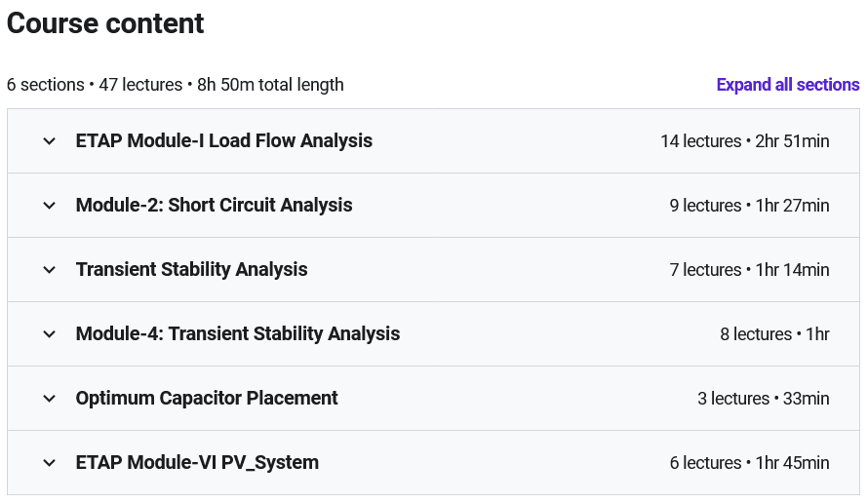Viewport: 868px width, 503px height.
Task: Click the Transient Stability Analysis title without module prefix
Action: (x=192, y=269)
